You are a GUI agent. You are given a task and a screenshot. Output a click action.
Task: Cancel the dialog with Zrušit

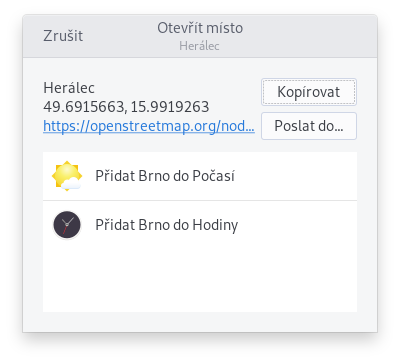(x=63, y=36)
